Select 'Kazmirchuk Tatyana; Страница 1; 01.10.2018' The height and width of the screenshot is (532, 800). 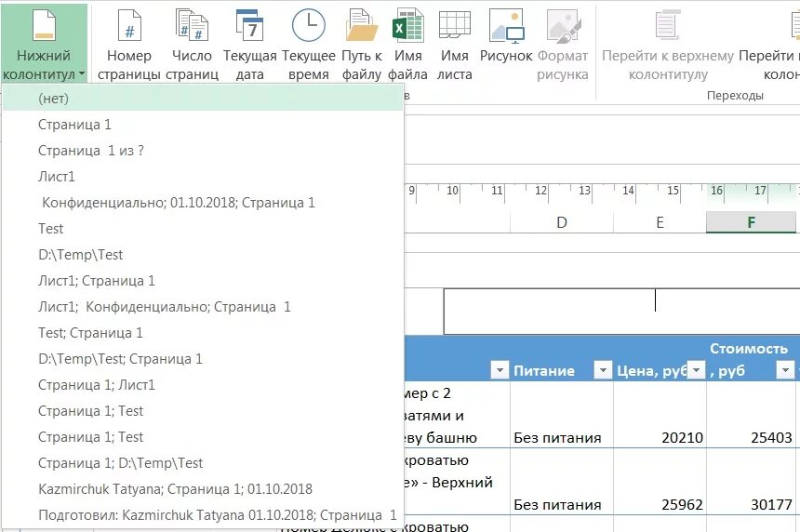(203, 488)
